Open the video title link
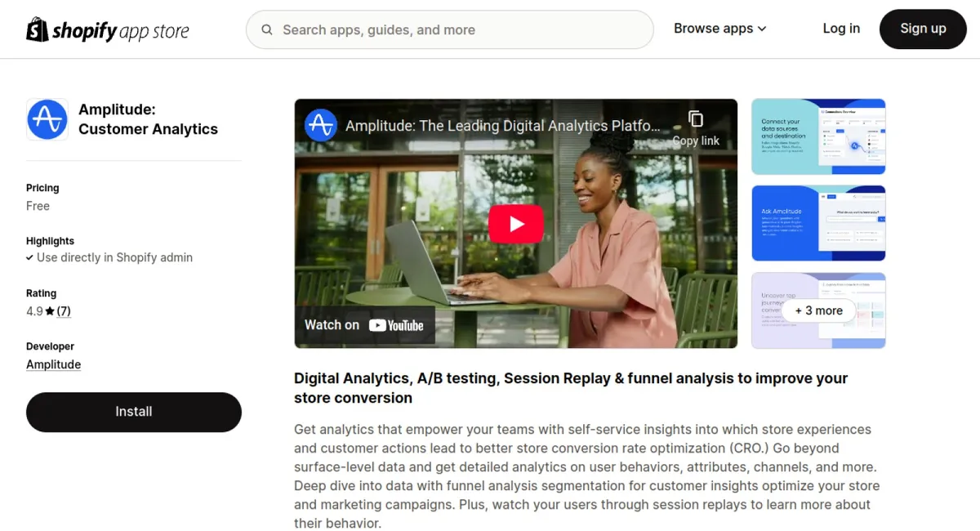980x531 pixels. tap(502, 126)
